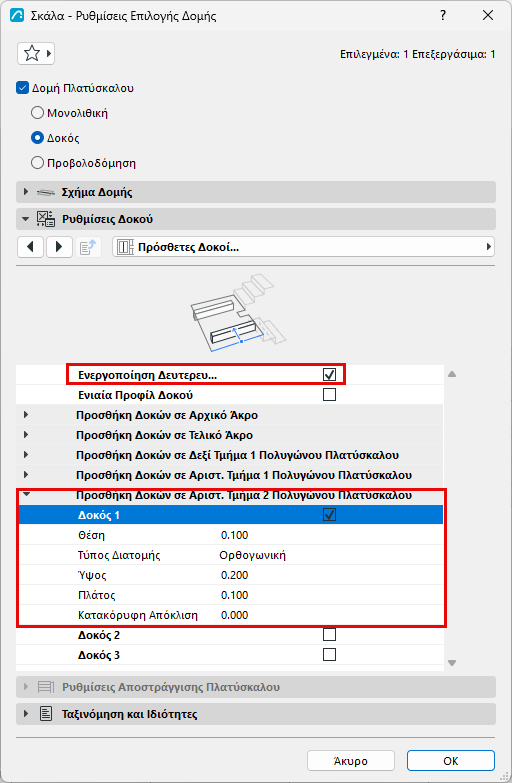Click the Ρυθμίσεις Αποστράγγισης Πλατύσκαλου icon
512x783 pixels.
click(46, 687)
